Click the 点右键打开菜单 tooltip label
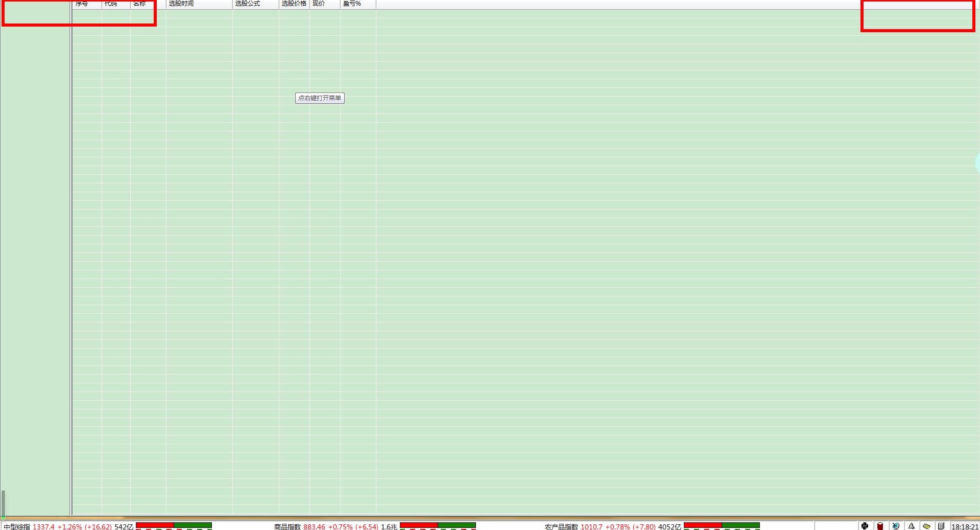Viewport: 980px width, 530px height. [x=320, y=98]
